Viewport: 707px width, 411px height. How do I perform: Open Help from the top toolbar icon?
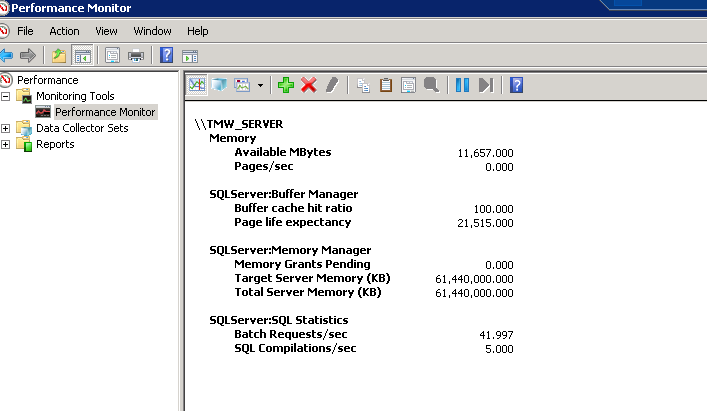(166, 55)
